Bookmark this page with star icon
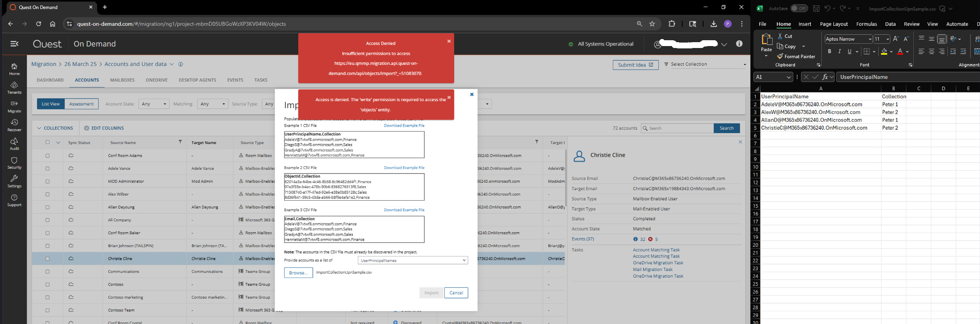The height and width of the screenshot is (324, 980). point(652,24)
